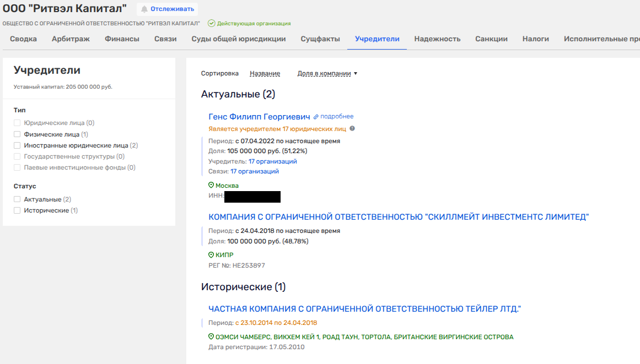Image resolution: width=640 pixels, height=364 pixels.
Task: Switch to the Арбитраж tab
Action: 71,39
